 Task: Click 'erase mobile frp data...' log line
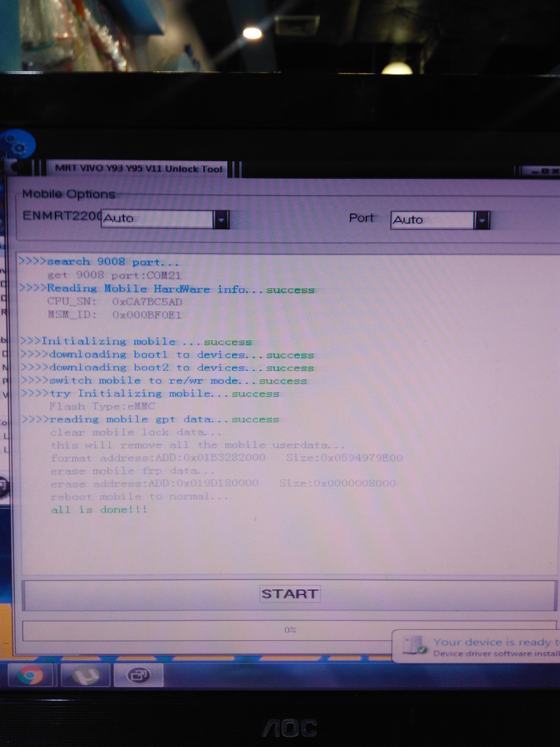coord(133,471)
